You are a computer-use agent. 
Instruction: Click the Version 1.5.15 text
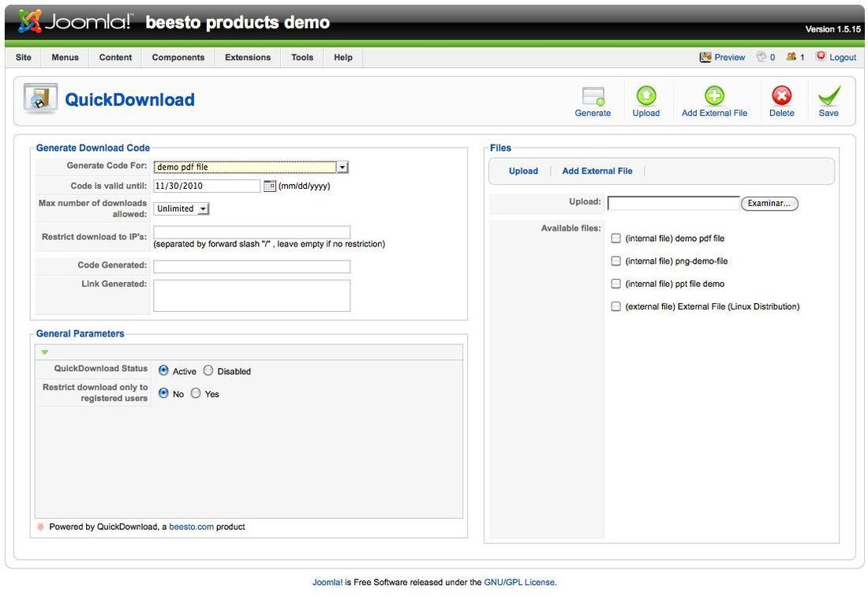[x=832, y=29]
